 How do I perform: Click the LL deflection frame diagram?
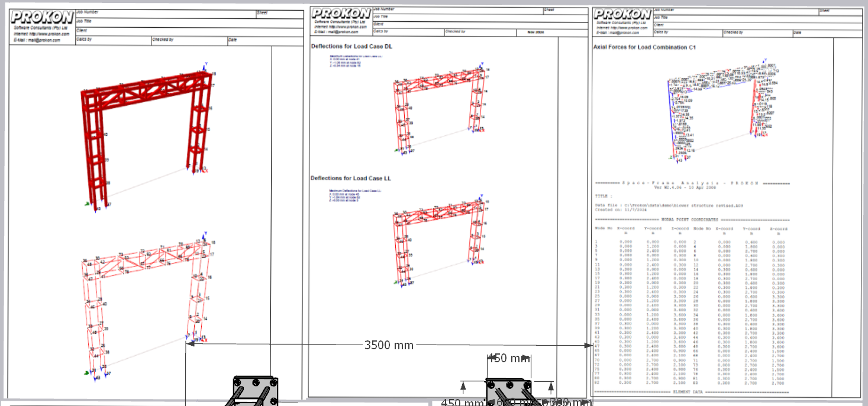[437, 243]
